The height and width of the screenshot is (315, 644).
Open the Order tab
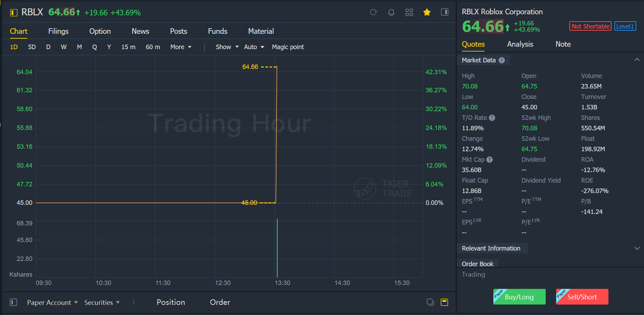point(220,302)
